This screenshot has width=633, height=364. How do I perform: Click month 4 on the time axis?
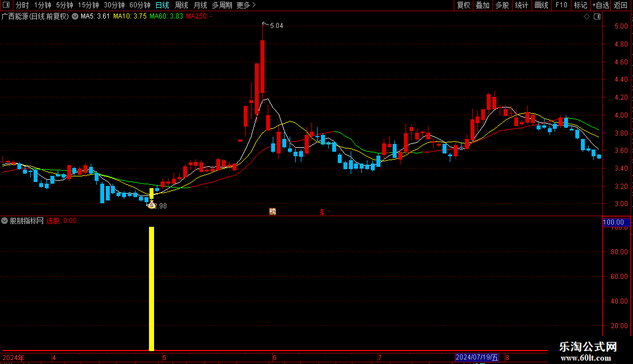pos(54,357)
